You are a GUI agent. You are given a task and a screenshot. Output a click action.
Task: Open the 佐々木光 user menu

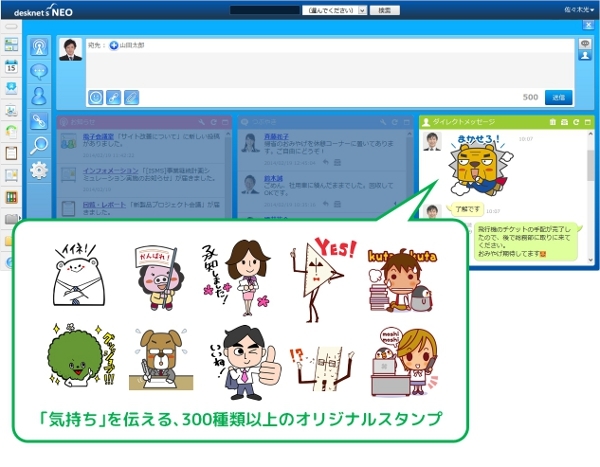pyautogui.click(x=579, y=10)
